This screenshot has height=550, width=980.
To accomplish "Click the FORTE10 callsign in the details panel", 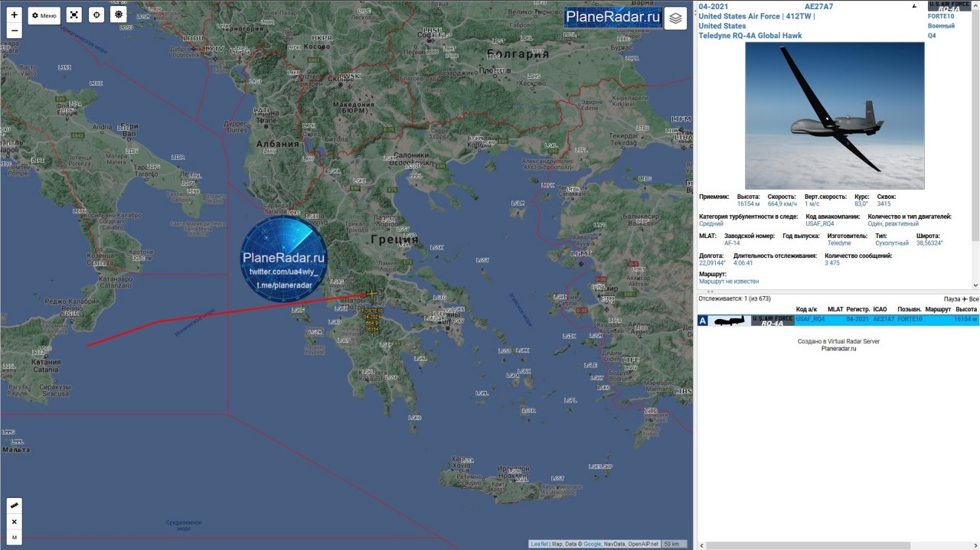I will [x=941, y=16].
